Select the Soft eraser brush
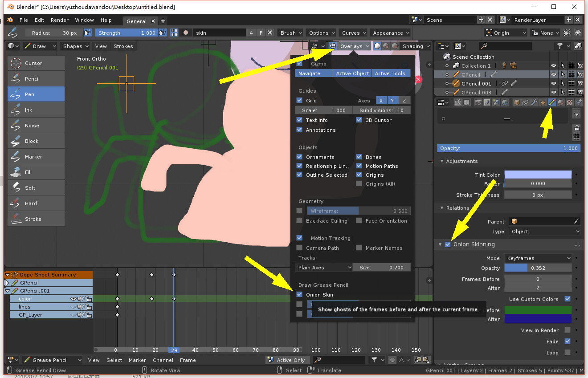The image size is (588, 378). [36, 188]
